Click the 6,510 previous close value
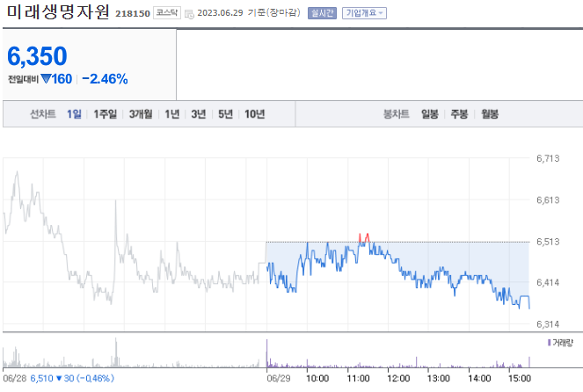 pos(41,379)
